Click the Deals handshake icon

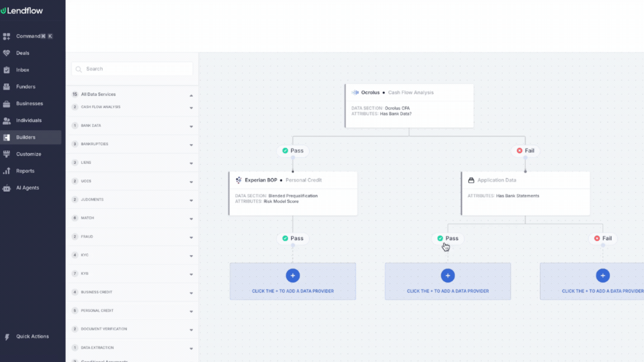coord(7,53)
